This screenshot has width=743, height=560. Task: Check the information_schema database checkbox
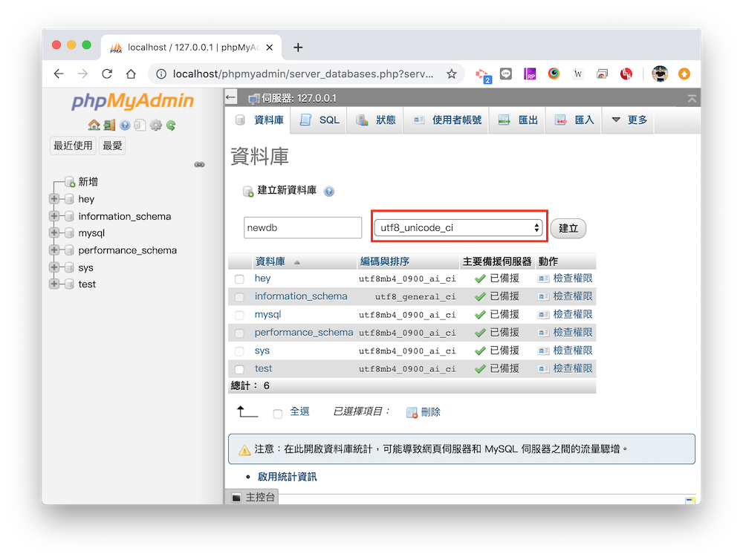point(239,297)
